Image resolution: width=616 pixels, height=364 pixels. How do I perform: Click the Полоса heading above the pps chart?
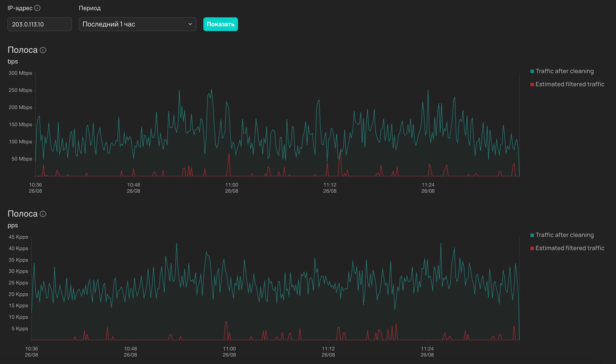[23, 214]
